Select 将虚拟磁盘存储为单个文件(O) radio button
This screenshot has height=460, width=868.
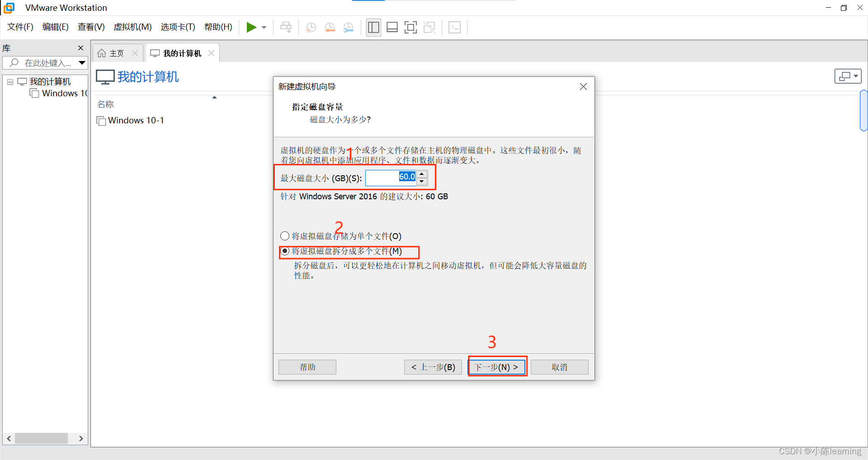pos(285,236)
